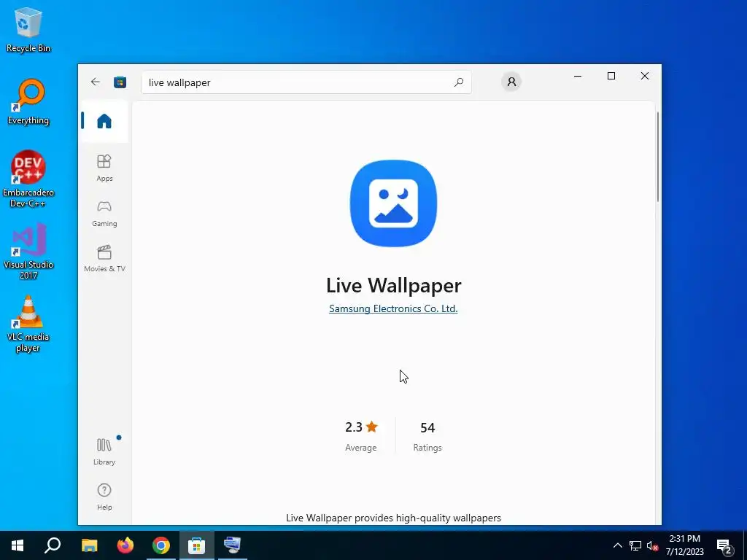Viewport: 747px width, 560px height.
Task: Click the muted volume tray icon
Action: click(652, 545)
